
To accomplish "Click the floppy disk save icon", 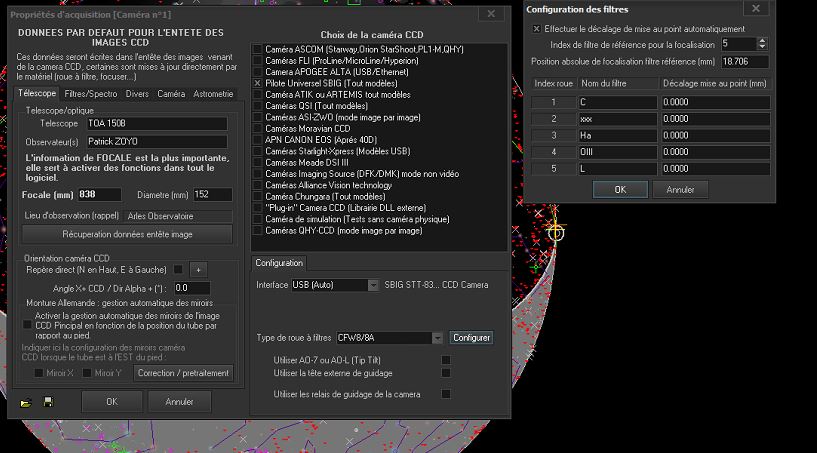I will click(47, 402).
